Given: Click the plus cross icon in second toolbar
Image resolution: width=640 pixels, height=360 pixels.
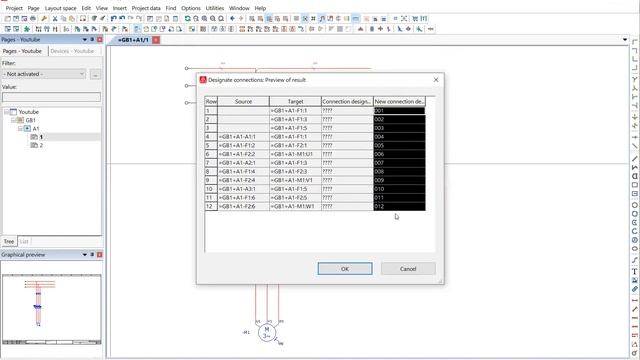Looking at the screenshot, I should [380, 29].
